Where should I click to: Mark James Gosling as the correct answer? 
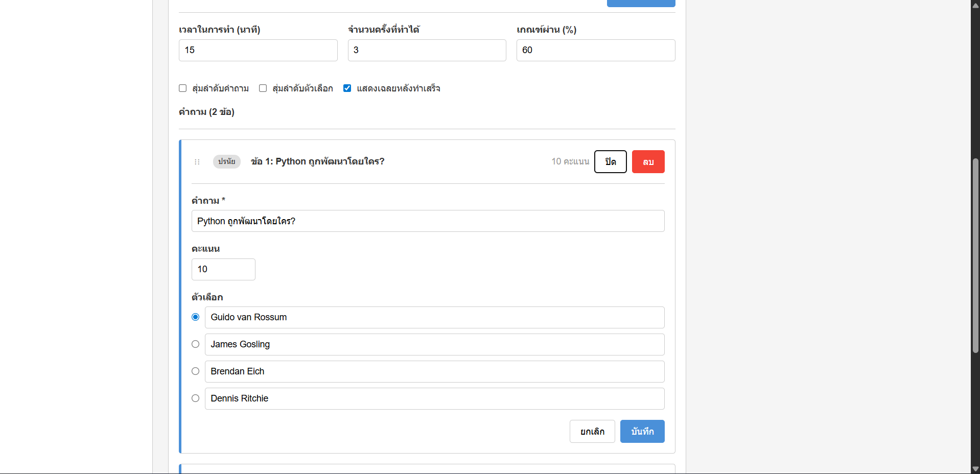tap(196, 344)
